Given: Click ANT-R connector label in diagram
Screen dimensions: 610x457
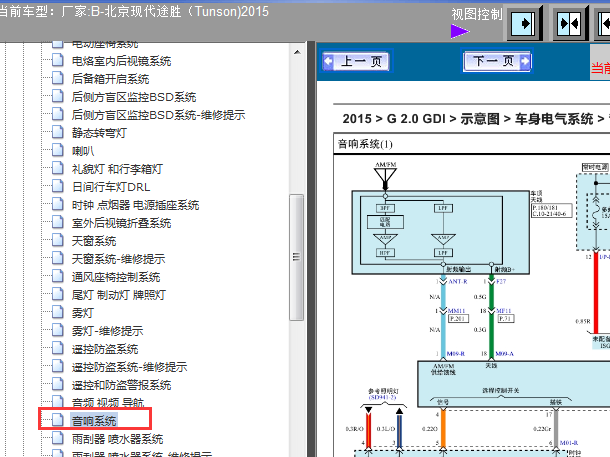Looking at the screenshot, I should [458, 281].
